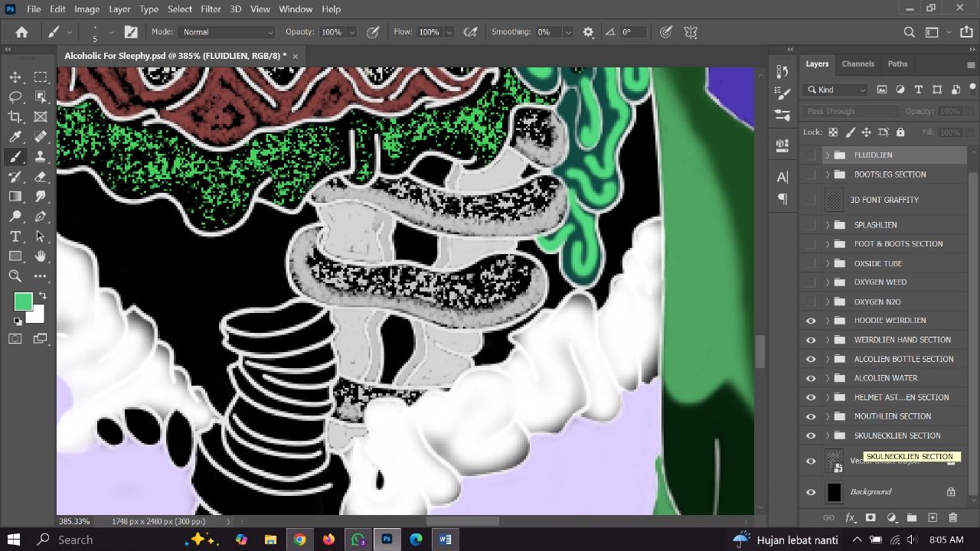Choose the Lasso tool
Image resolution: width=980 pixels, height=551 pixels.
coord(15,96)
